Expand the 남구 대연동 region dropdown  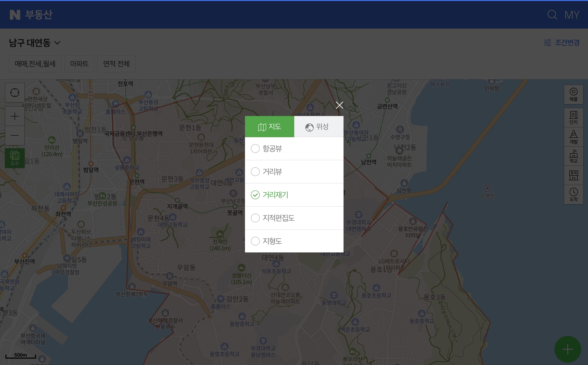pyautogui.click(x=35, y=43)
